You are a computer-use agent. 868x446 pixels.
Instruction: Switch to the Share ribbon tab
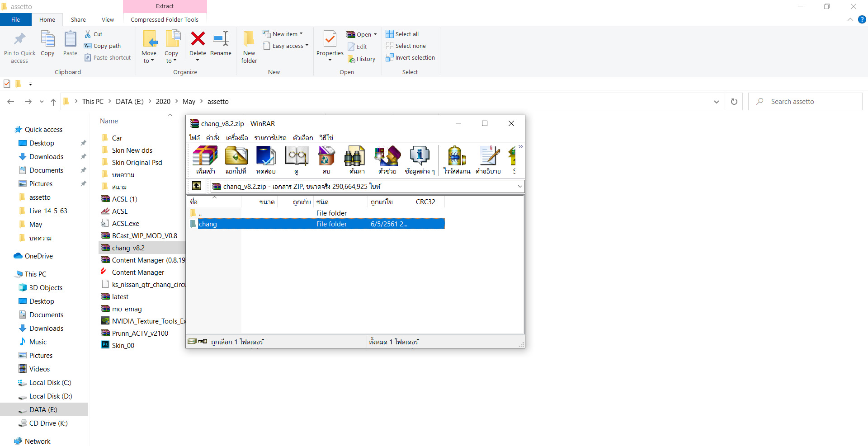pos(78,19)
